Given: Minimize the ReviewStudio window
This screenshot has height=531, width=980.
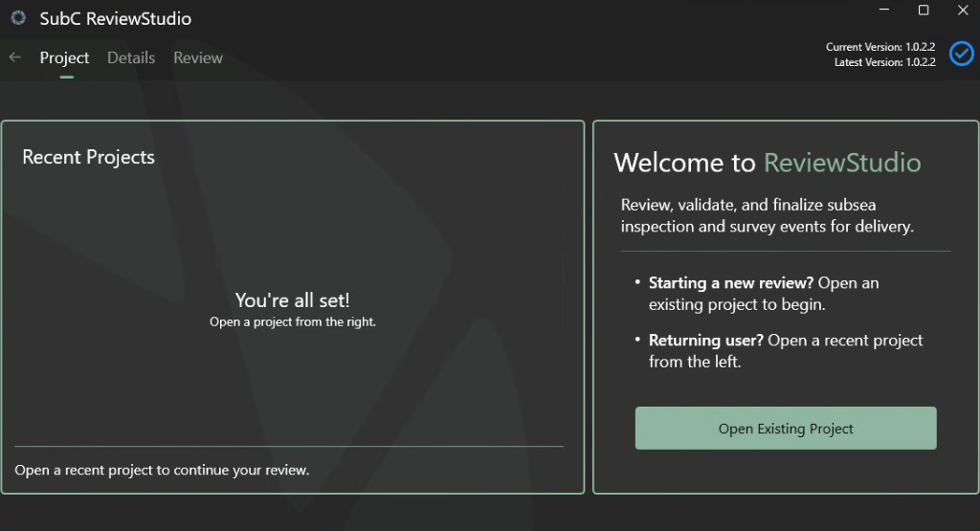Looking at the screenshot, I should click(x=883, y=10).
